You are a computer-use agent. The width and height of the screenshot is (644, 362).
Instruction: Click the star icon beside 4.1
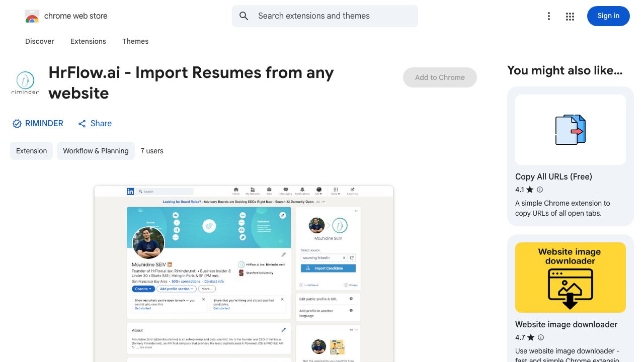click(530, 190)
